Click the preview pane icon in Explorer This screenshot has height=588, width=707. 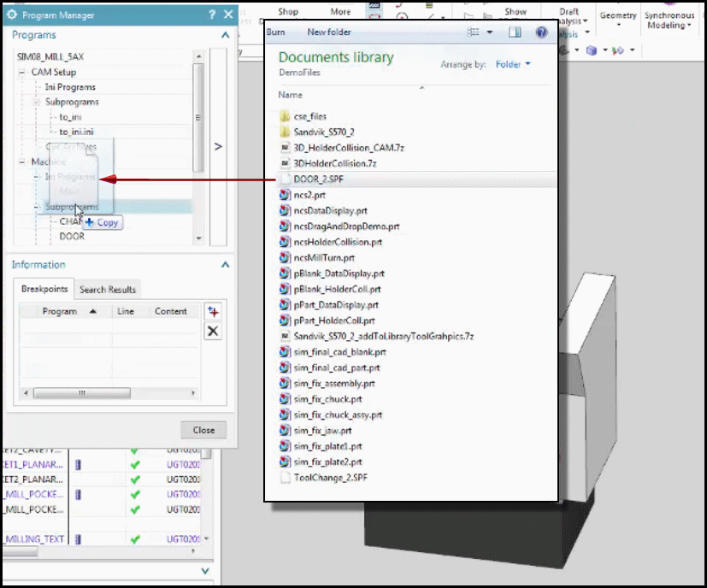(x=515, y=32)
